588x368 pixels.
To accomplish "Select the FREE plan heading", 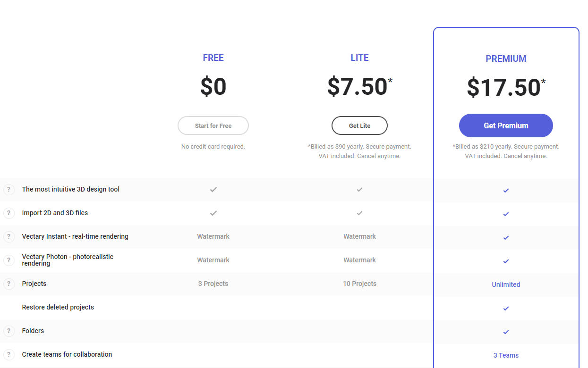I will click(x=213, y=58).
